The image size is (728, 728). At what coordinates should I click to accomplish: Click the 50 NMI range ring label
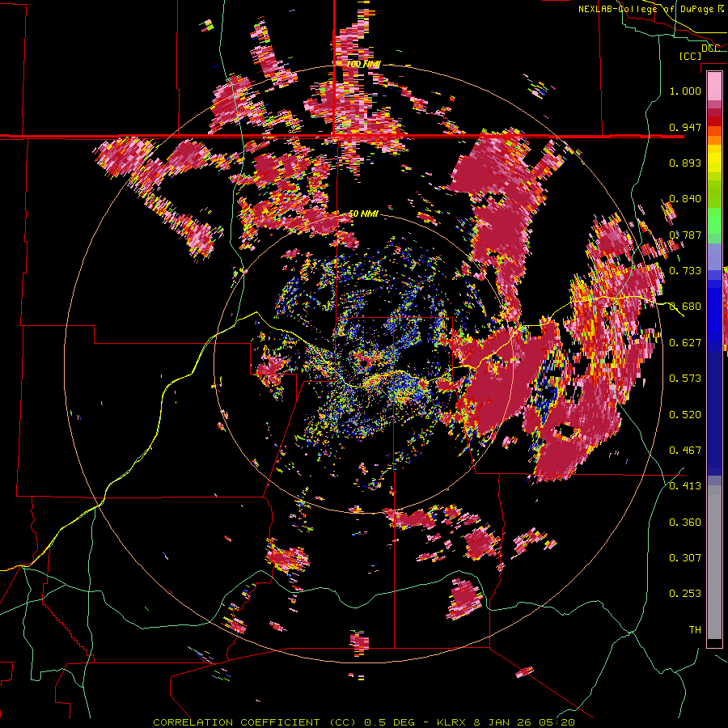click(x=363, y=214)
